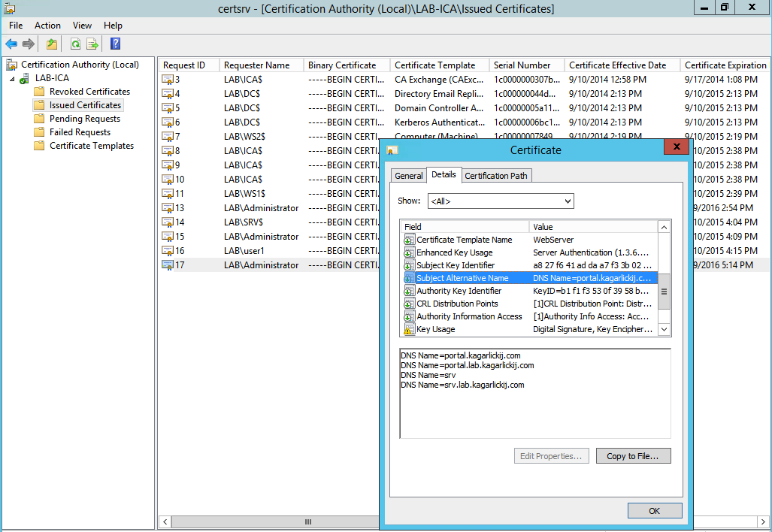Select the Key Usage field warning icon
Image resolution: width=772 pixels, height=532 pixels.
click(410, 330)
